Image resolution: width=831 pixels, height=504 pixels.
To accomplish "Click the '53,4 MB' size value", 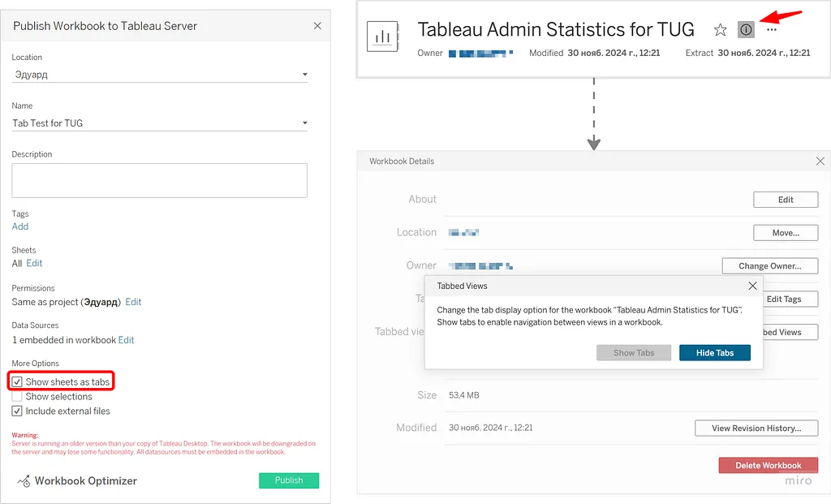I will click(463, 394).
